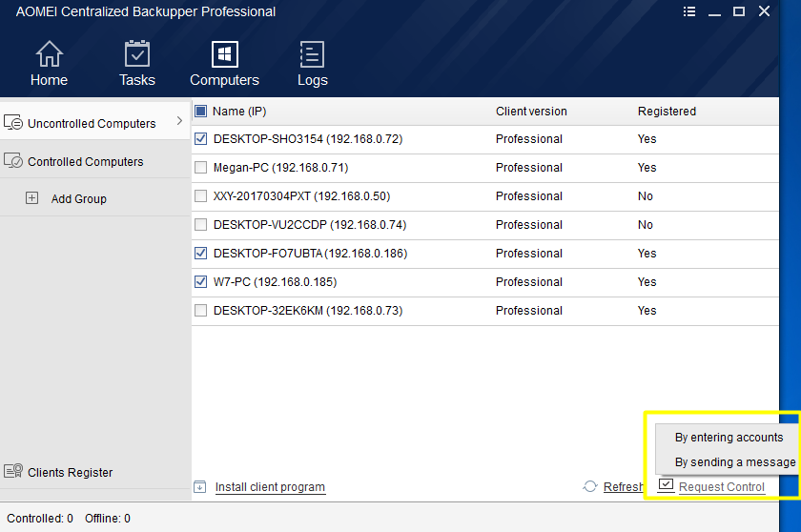Click the Request Control checkmark icon
The height and width of the screenshot is (532, 801).
pyautogui.click(x=667, y=484)
